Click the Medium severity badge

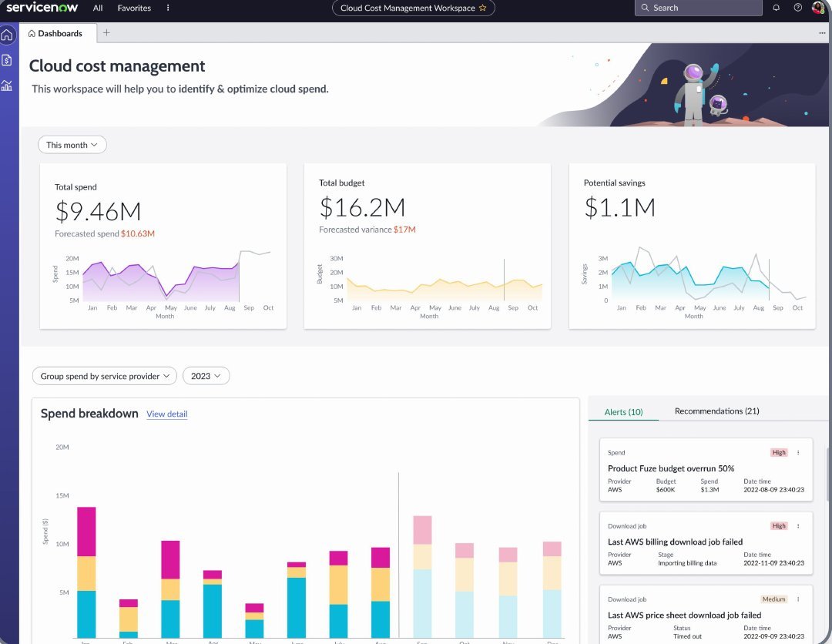(773, 599)
